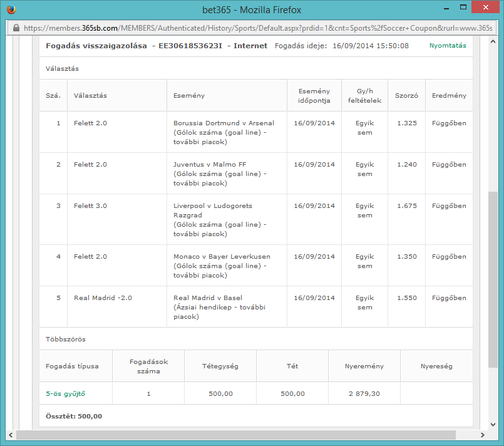Click the odds value 1.240
Image resolution: width=504 pixels, height=446 pixels.
tap(406, 164)
